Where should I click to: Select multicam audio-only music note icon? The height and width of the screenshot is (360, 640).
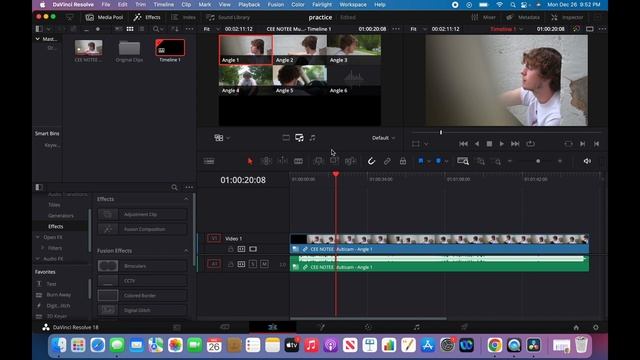(x=312, y=138)
